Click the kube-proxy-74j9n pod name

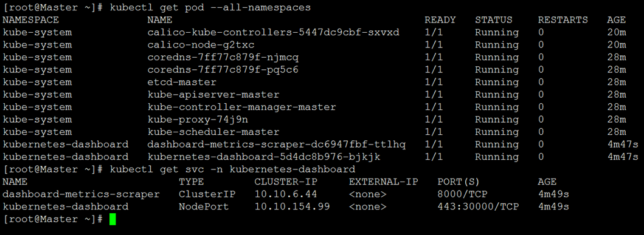(198, 120)
